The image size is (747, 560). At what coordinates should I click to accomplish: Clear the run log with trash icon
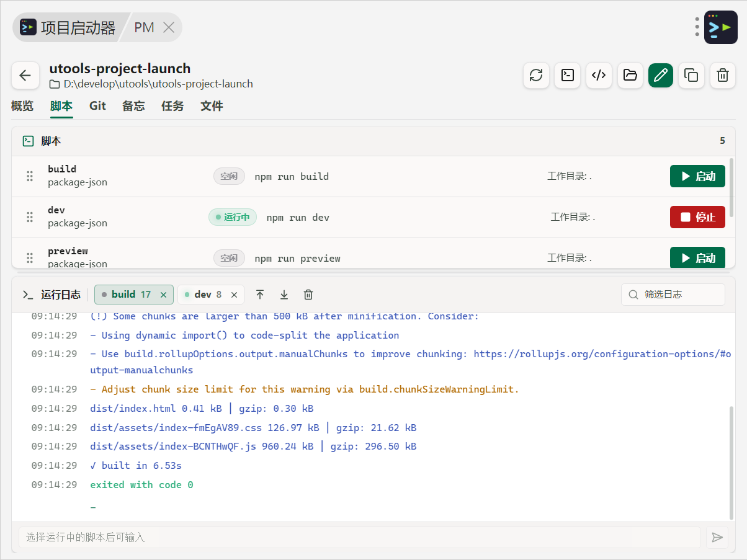point(308,295)
